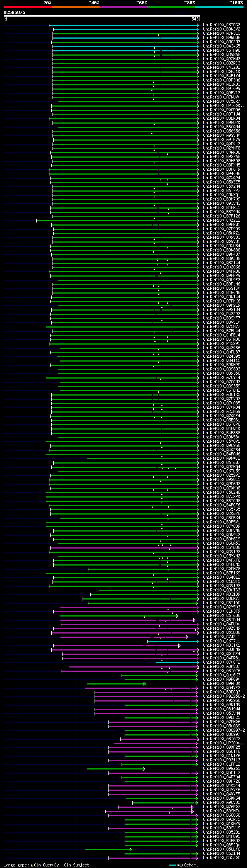Click the UniRef100_P92958-2 entry

point(224,696)
